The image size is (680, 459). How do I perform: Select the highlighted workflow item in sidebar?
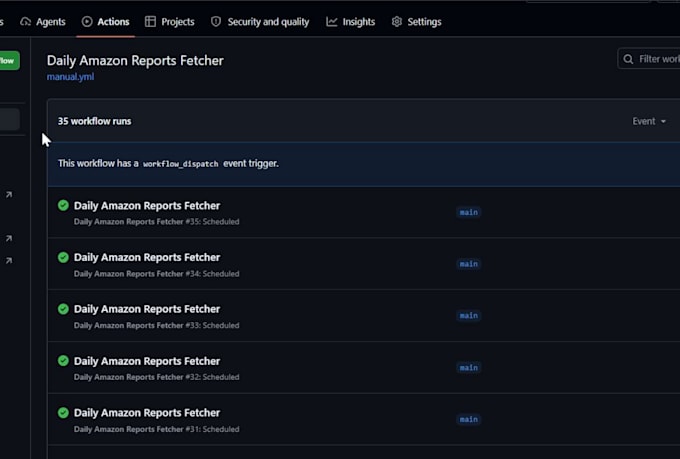pyautogui.click(x=10, y=120)
